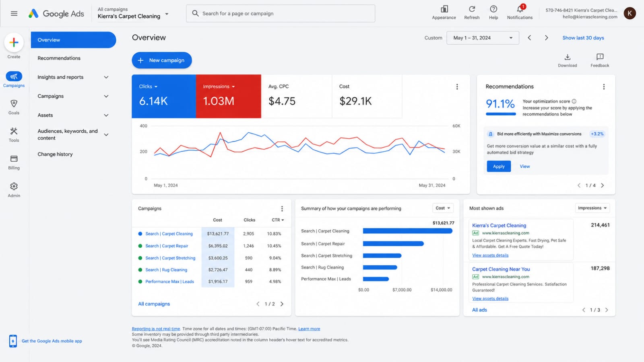The width and height of the screenshot is (644, 362).
Task: Click the optimization score progress bar
Action: coord(501,114)
